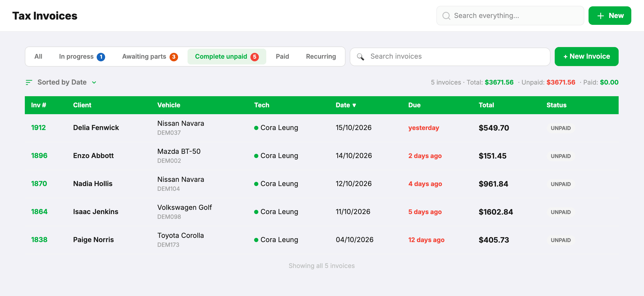Sort by the Due column header
Viewport: 644px width, 296px height.
(x=414, y=105)
